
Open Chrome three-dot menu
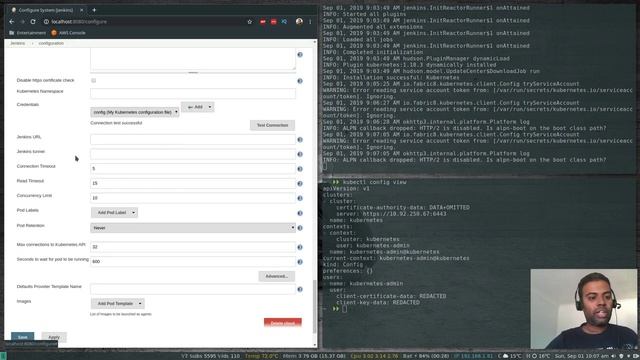point(310,22)
